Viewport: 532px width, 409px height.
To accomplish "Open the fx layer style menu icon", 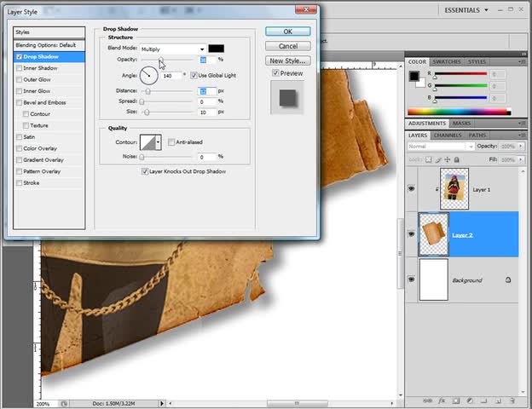I will [x=442, y=400].
